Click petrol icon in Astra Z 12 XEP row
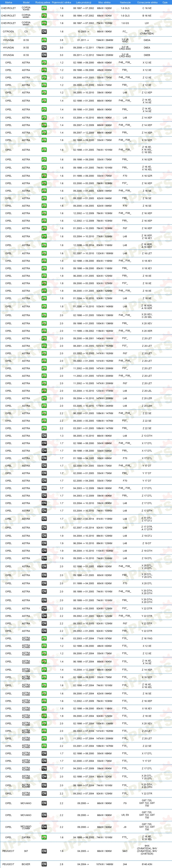Viewport: 172px width, 868px height. click(x=44, y=93)
